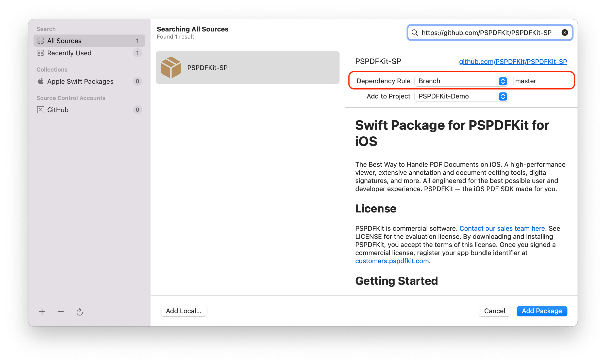Click the Recently Used grid icon
This screenshot has height=364, width=606.
(41, 53)
